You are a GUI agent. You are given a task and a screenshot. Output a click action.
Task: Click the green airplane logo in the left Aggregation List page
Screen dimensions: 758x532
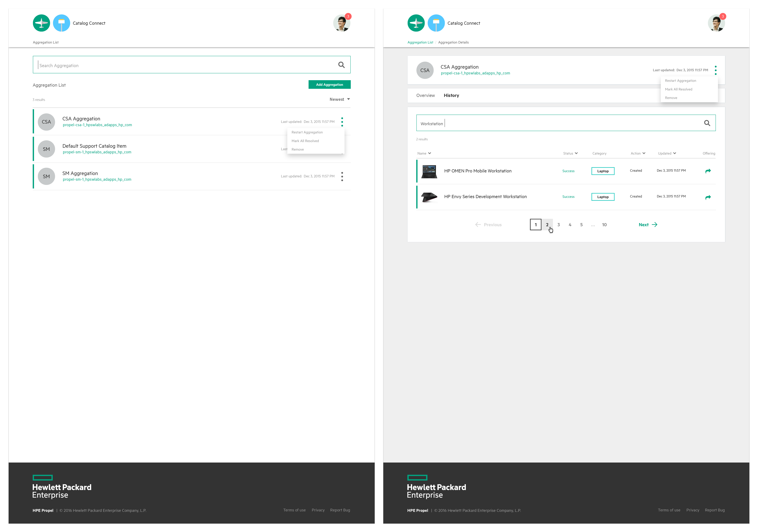[x=41, y=23]
